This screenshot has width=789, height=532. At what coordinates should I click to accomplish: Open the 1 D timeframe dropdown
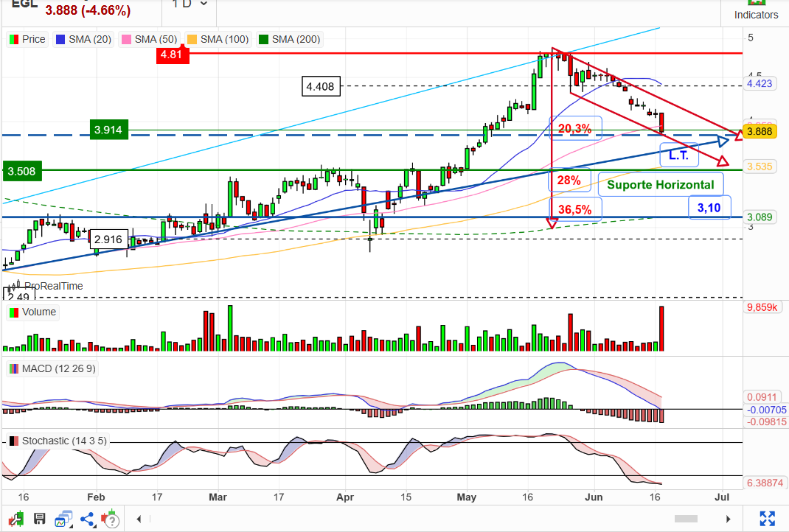pyautogui.click(x=190, y=4)
